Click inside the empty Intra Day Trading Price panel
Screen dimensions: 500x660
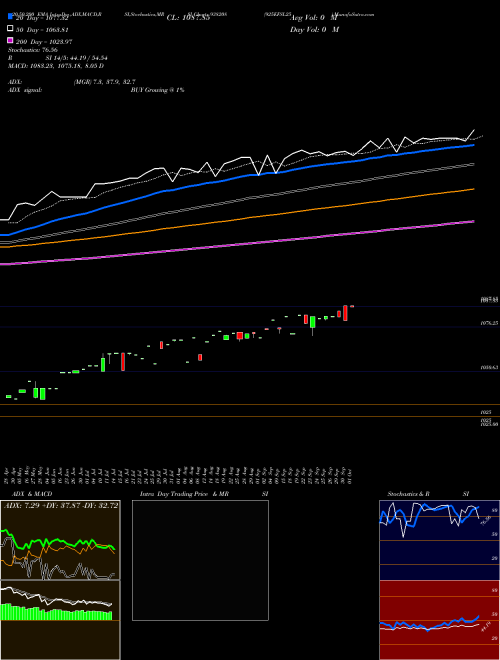click(200, 560)
